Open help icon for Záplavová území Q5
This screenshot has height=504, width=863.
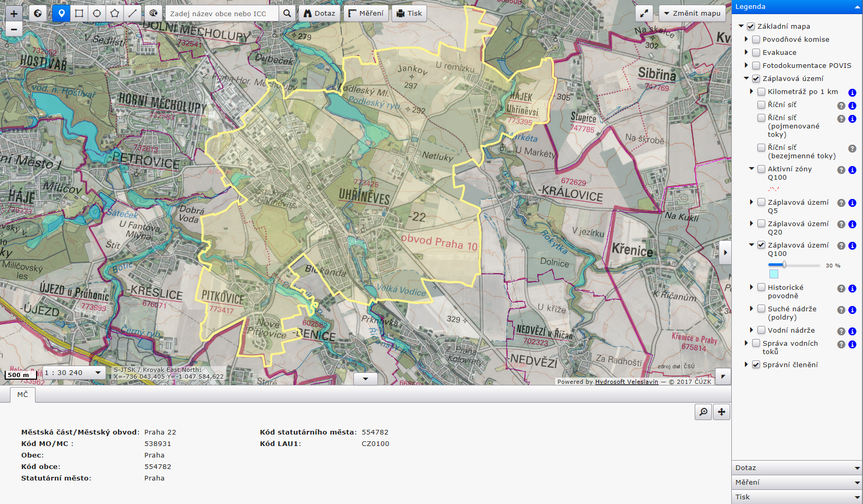pos(841,203)
